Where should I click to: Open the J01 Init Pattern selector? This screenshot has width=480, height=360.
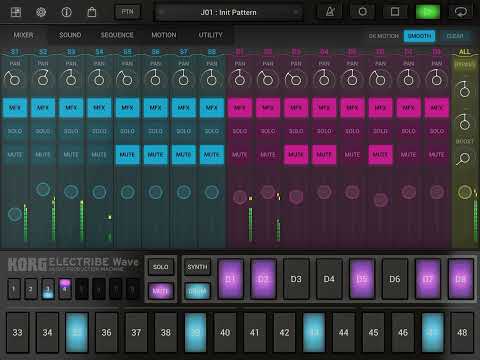[228, 13]
